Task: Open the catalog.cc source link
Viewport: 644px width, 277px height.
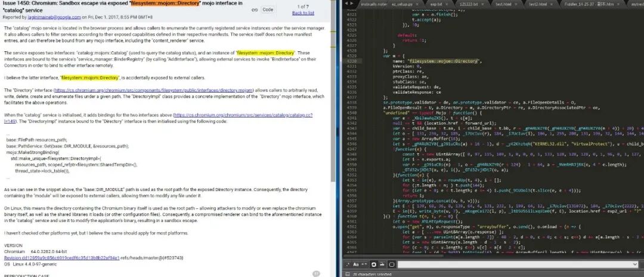Action: (x=243, y=115)
